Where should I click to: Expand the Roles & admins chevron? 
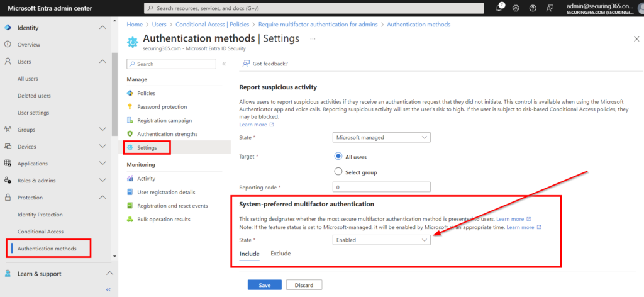coord(103,181)
